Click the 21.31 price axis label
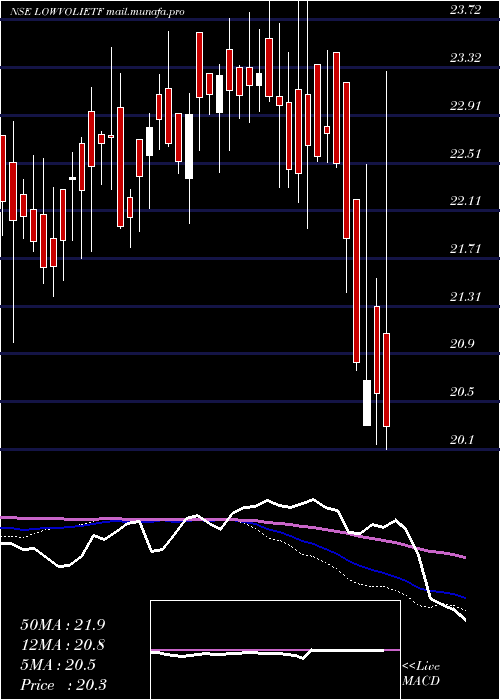This screenshot has width=500, height=700. 466,296
